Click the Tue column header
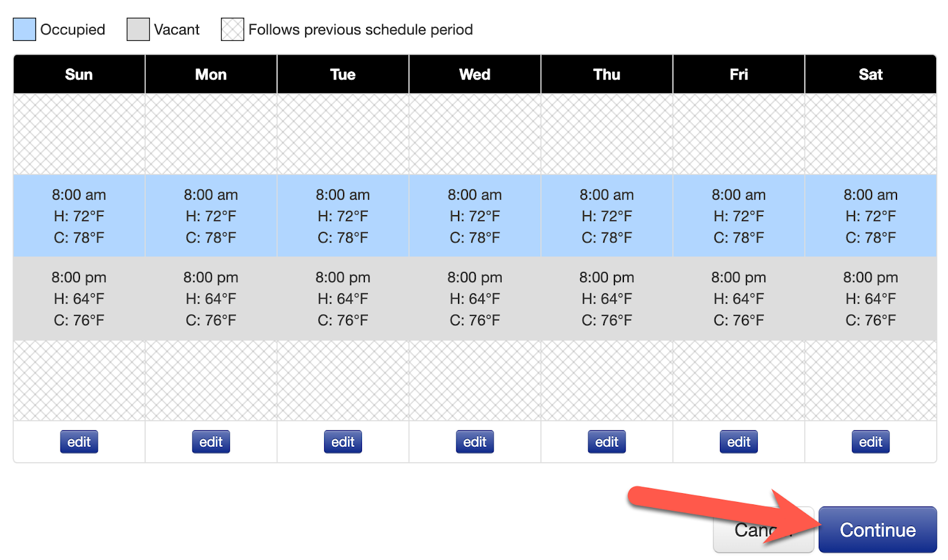This screenshot has height=560, width=948. pos(343,75)
